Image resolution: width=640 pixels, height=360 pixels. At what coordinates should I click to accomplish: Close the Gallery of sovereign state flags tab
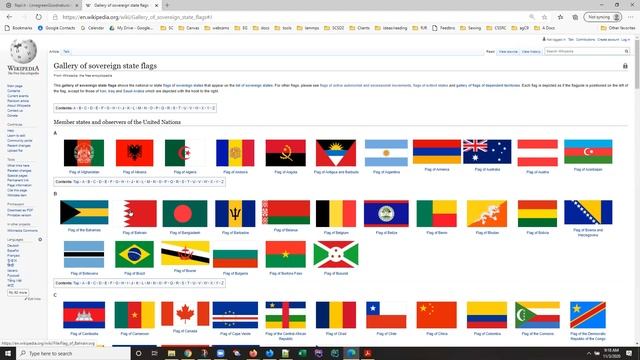click(x=156, y=5)
